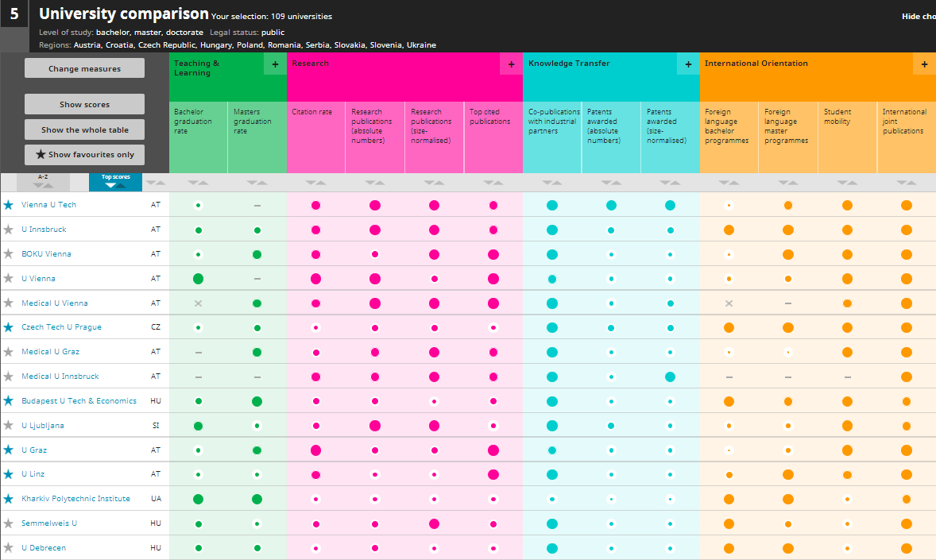Open the BOKU Vienna link
Screen dimensions: 936x560
(46, 253)
